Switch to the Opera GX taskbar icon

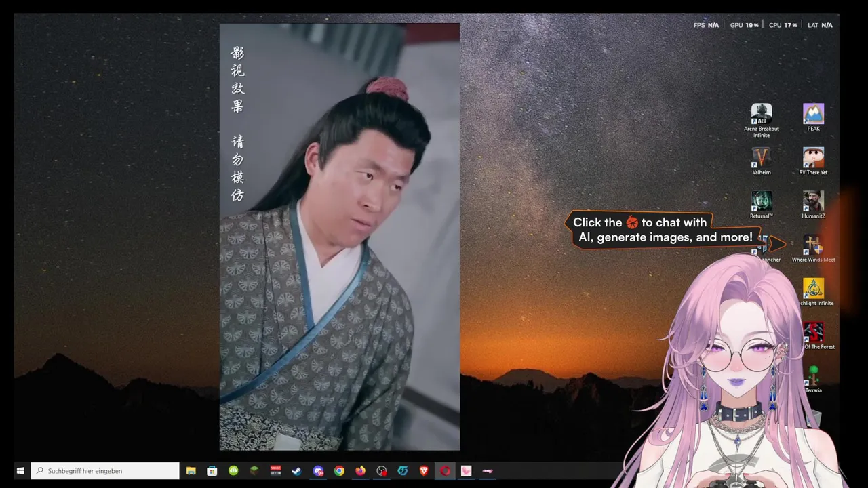(x=445, y=471)
